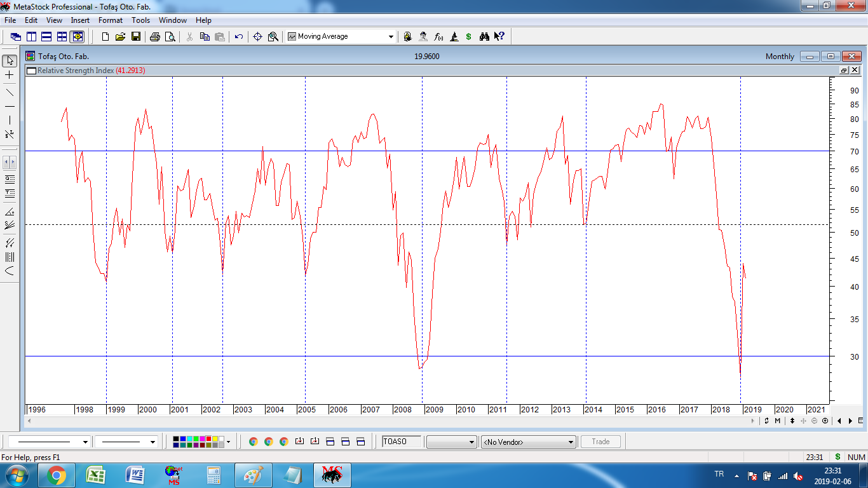
Task: Open the Indicator Builder f(x) icon
Action: (438, 37)
